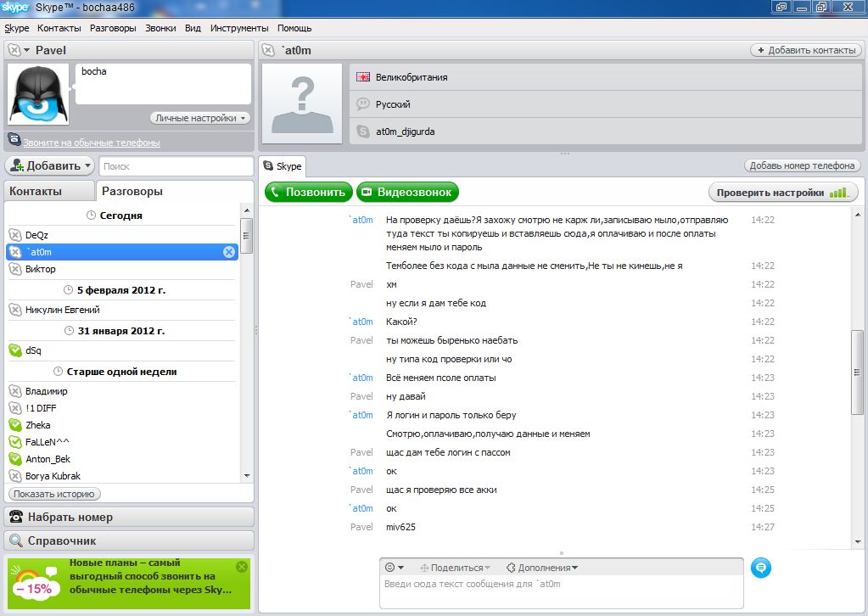This screenshot has width=868, height=616.
Task: Open the emoticon picker smiley icon
Action: coord(390,568)
